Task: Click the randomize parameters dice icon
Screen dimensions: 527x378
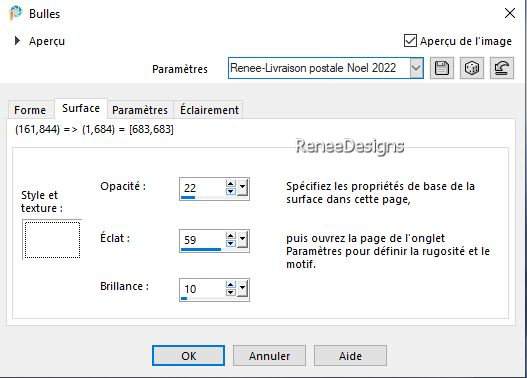Action: (x=472, y=68)
